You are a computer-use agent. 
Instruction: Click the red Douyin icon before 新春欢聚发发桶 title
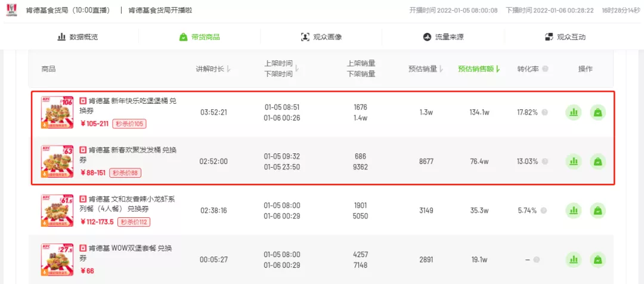[83, 150]
